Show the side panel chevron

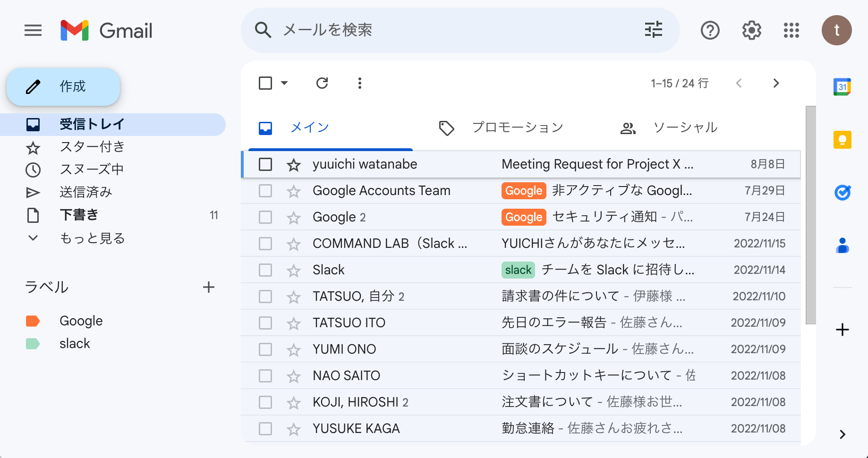(842, 434)
